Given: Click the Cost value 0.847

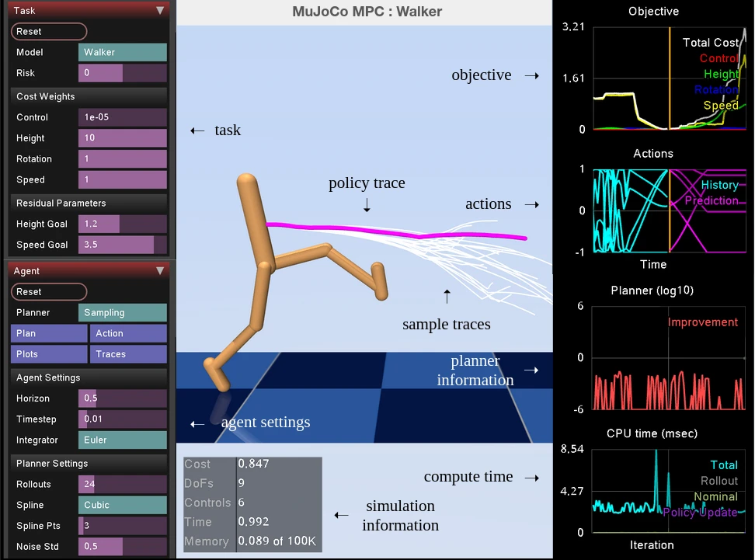Looking at the screenshot, I should tap(254, 464).
